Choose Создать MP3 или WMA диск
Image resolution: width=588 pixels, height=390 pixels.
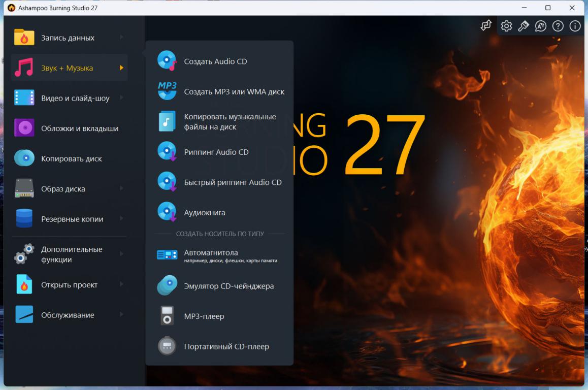234,92
